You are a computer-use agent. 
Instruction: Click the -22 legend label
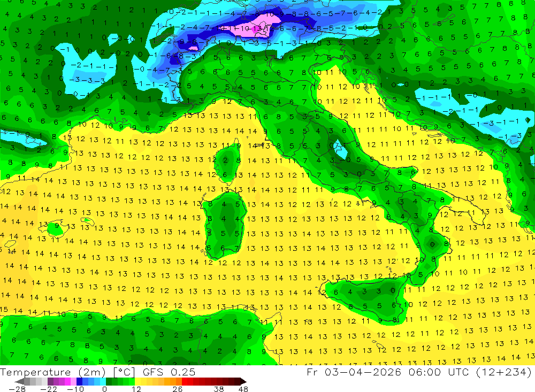point(49,389)
